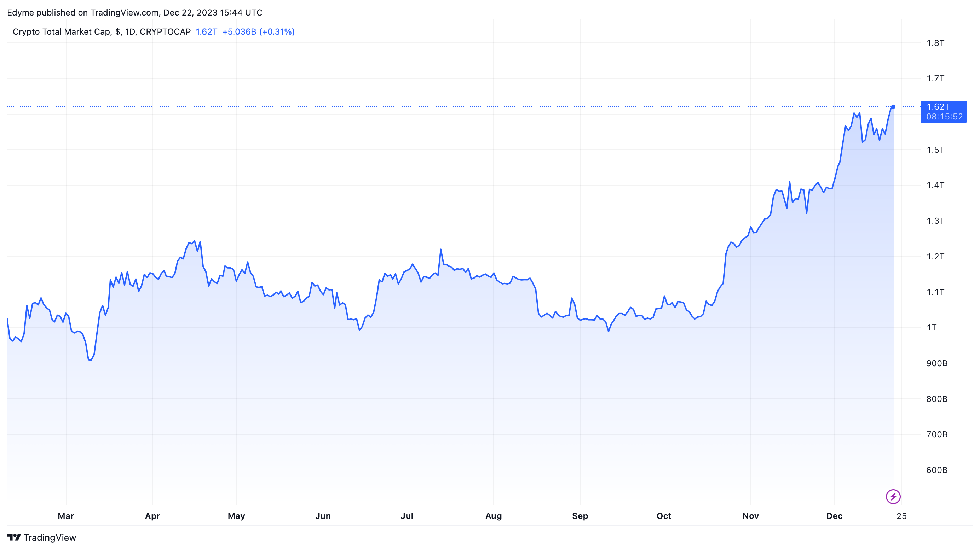Click the 1T price axis label

931,328
